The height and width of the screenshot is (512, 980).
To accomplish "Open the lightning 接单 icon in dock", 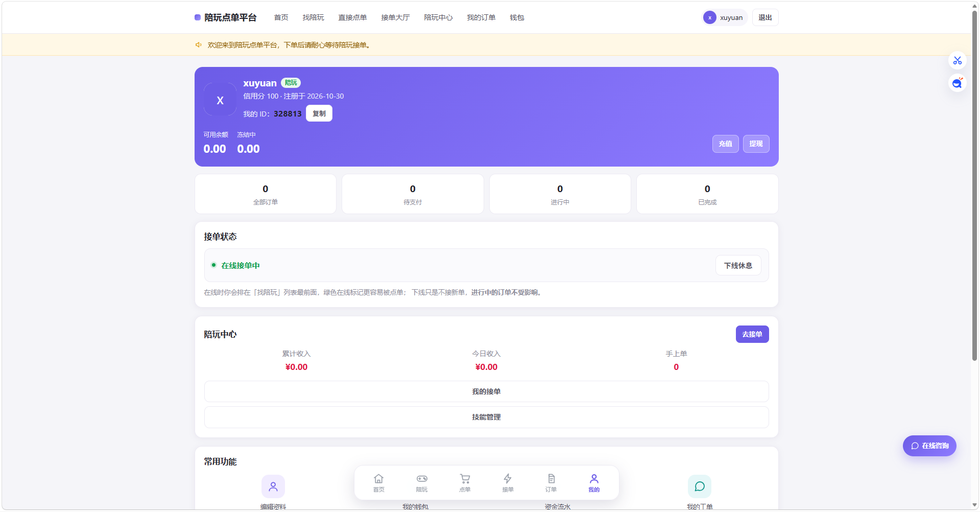I will [508, 482].
